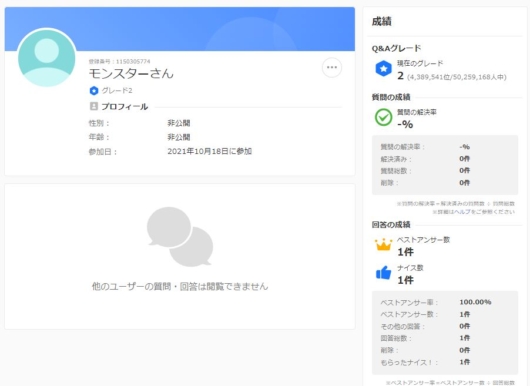Click the グレード2 label

click(x=117, y=91)
